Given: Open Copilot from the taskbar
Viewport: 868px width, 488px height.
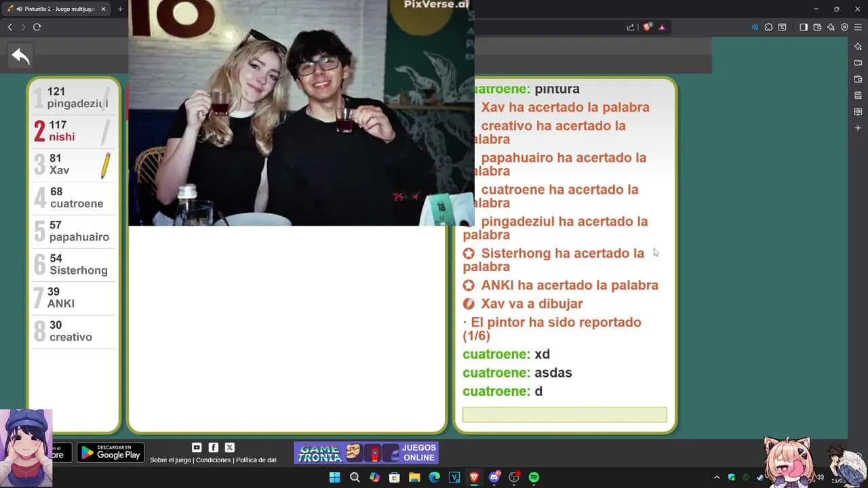Looking at the screenshot, I should pos(374,477).
